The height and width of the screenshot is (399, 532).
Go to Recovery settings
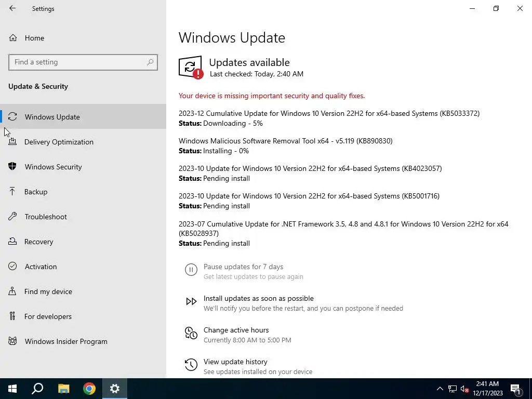(x=83, y=242)
